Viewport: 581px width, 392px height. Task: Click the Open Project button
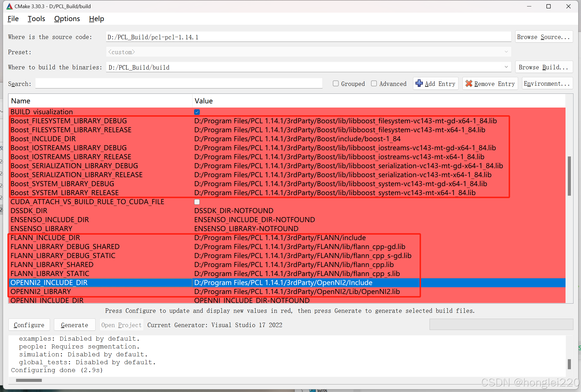click(x=121, y=325)
